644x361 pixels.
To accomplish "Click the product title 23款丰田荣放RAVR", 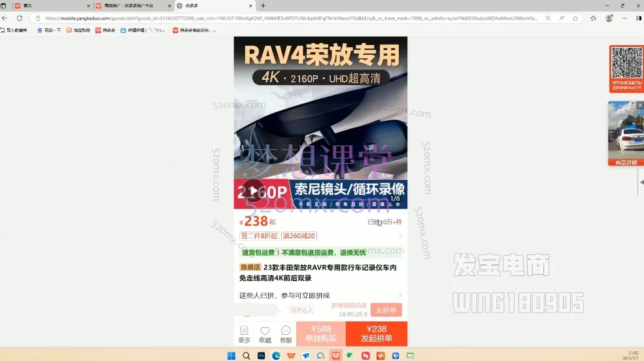I will tap(318, 273).
